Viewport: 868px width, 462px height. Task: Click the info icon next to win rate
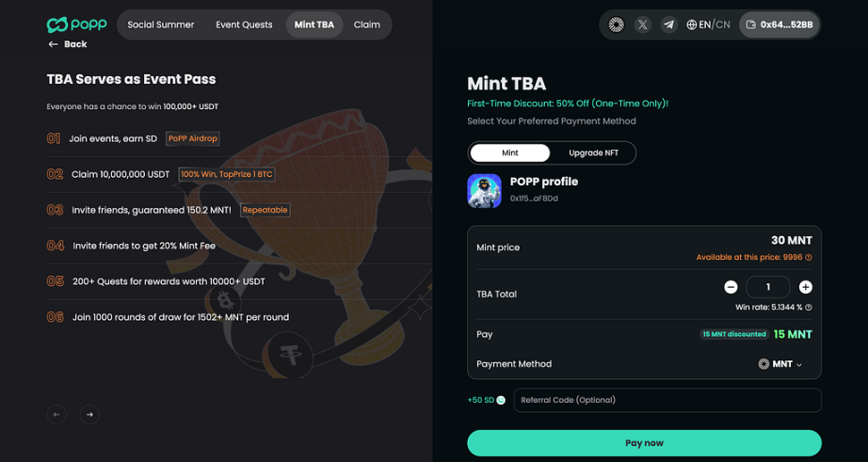tap(809, 308)
